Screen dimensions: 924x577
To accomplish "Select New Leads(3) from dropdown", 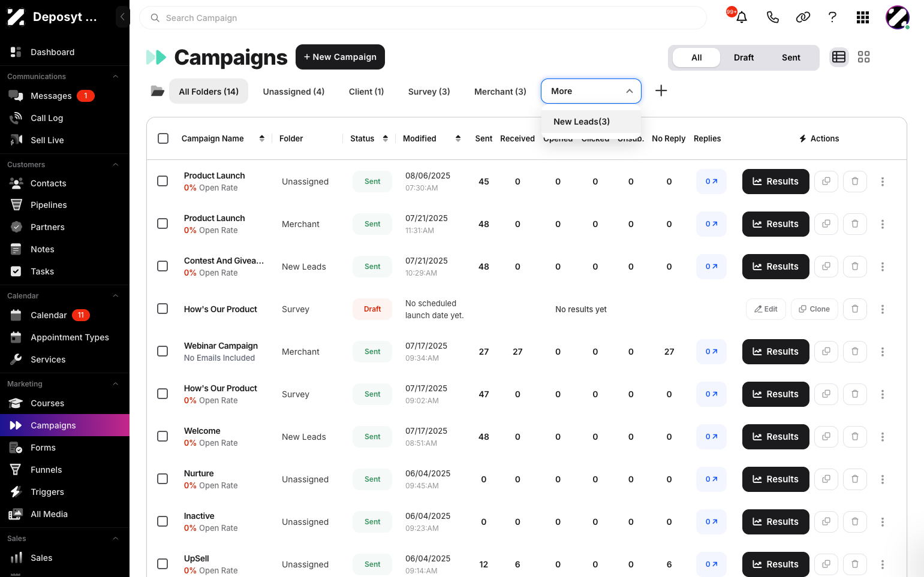I will tap(591, 122).
